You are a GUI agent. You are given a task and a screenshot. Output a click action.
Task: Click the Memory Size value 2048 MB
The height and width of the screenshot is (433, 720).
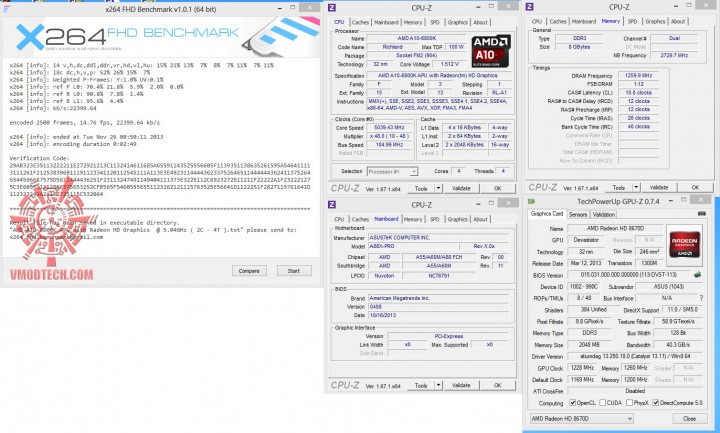(589, 344)
